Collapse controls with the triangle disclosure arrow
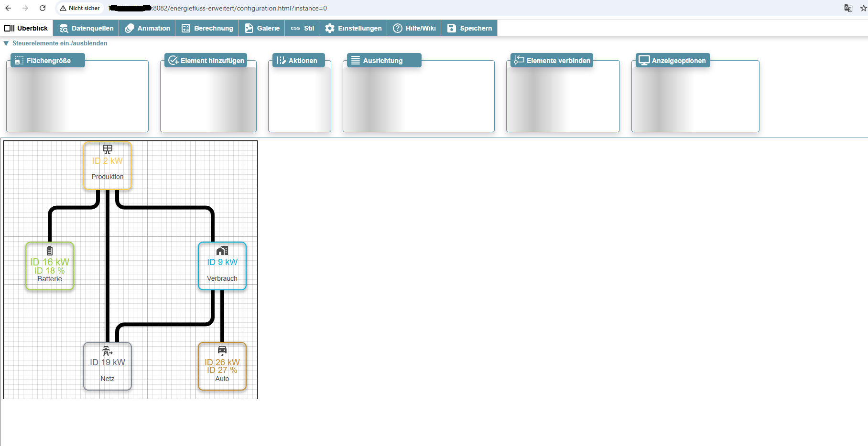The width and height of the screenshot is (868, 446). click(6, 43)
